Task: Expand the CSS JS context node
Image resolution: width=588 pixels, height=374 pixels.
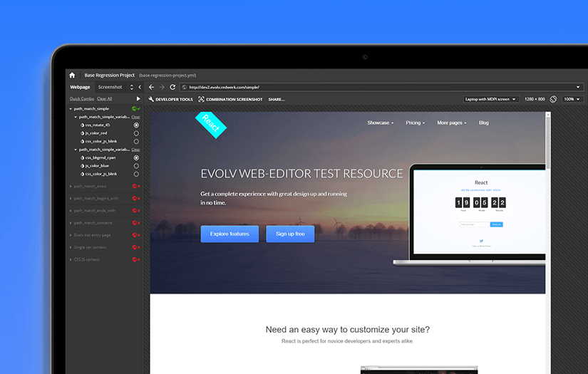Action: point(71,259)
